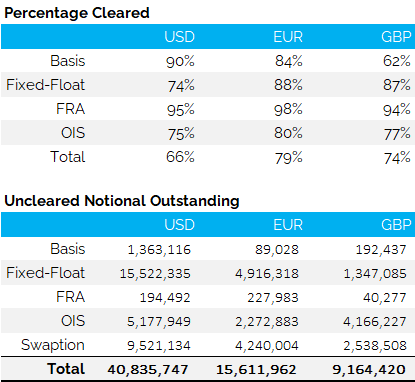Select USD column header in Percentage Cleared
This screenshot has width=415, height=382.
179,37
